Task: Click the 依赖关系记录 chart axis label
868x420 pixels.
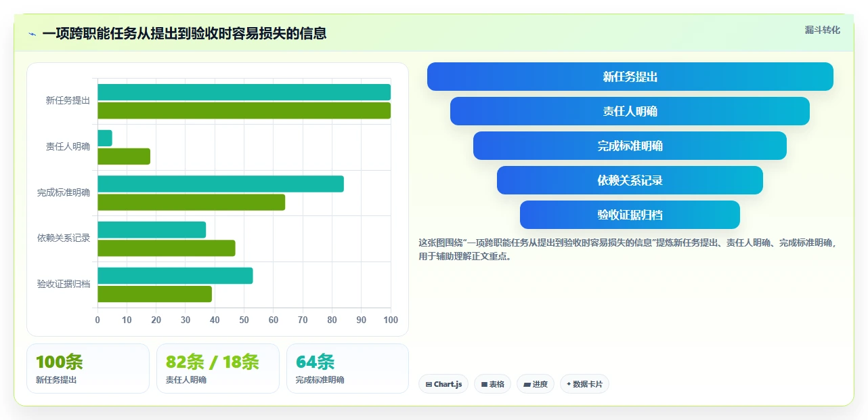Action: [64, 238]
